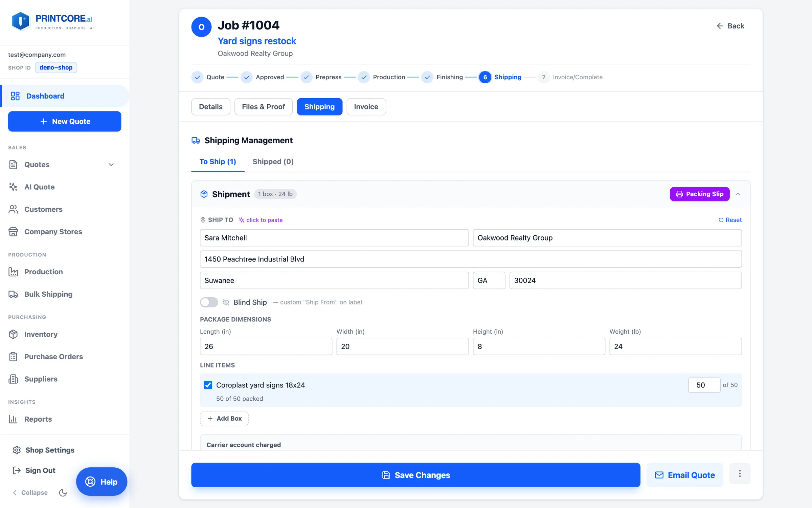Click the Invoice/Complete step 7
812x508 pixels.
point(570,77)
